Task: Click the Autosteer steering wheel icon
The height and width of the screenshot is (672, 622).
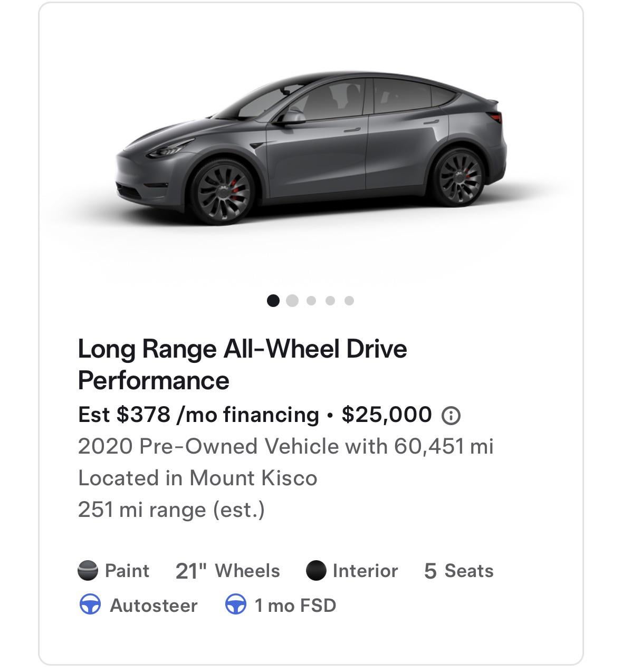Action: pyautogui.click(x=90, y=604)
